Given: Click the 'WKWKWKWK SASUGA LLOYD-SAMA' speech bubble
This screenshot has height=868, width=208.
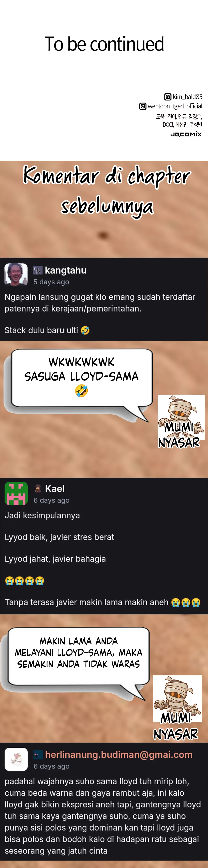Looking at the screenshot, I should tap(82, 377).
